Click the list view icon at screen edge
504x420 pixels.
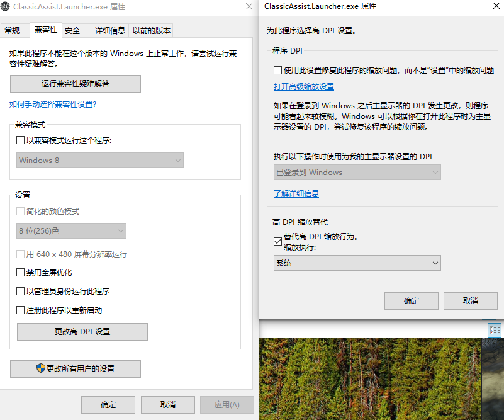(x=495, y=330)
